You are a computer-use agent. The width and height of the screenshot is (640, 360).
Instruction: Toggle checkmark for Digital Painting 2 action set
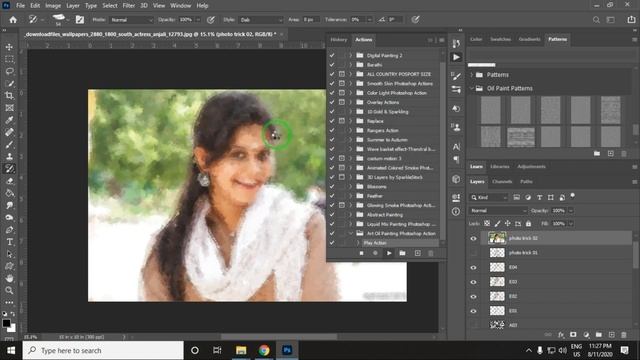click(x=332, y=55)
